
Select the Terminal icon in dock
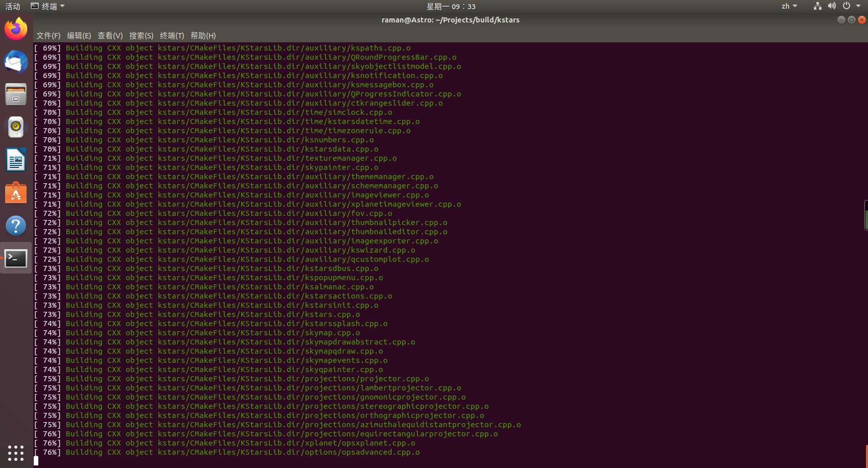(16, 258)
